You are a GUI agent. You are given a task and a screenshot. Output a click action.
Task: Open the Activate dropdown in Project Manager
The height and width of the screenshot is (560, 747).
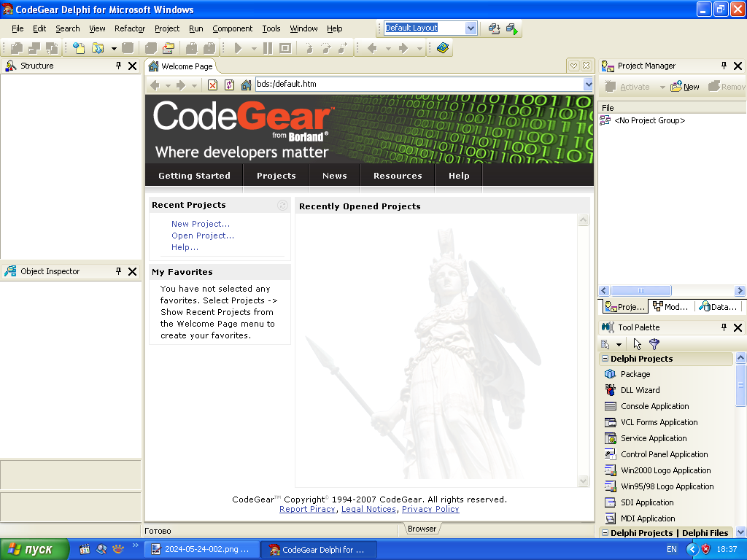[662, 87]
